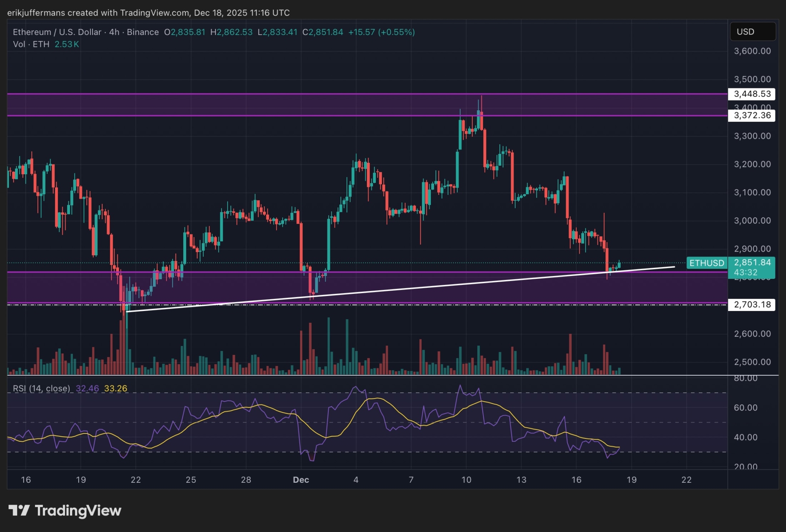Select the 3,372.36 price level label
Image resolution: width=786 pixels, height=532 pixels.
point(752,116)
